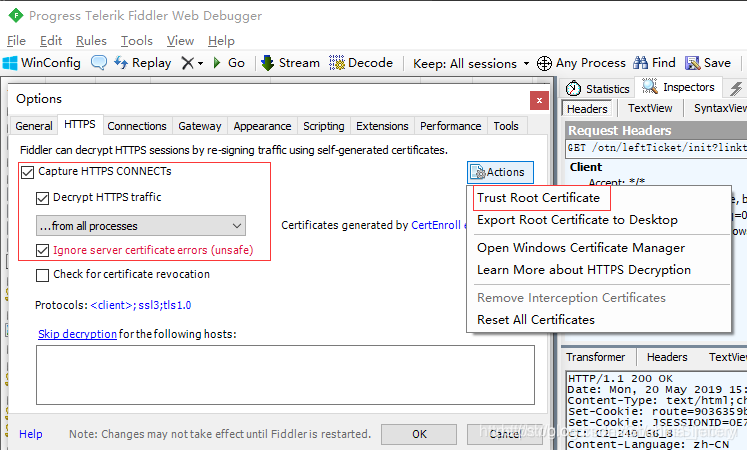Image resolution: width=747 pixels, height=450 pixels.
Task: Click the GET /otn/leftTicket request line
Action: [x=657, y=148]
